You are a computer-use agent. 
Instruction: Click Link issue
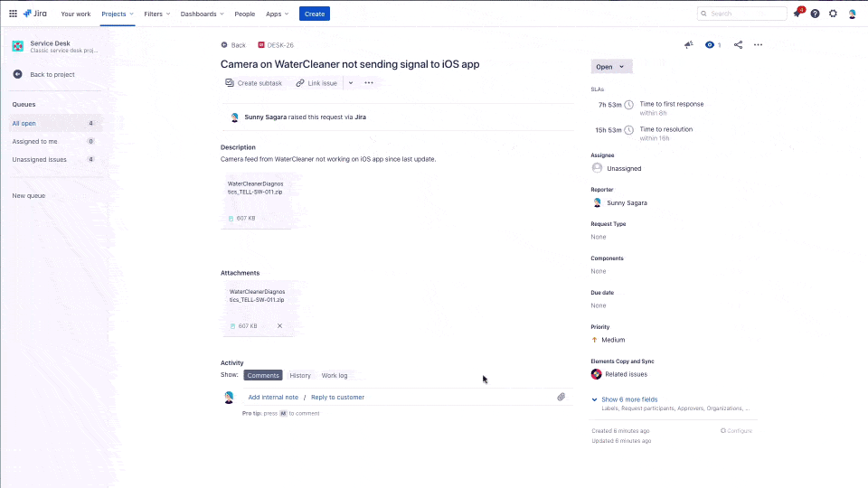(316, 83)
